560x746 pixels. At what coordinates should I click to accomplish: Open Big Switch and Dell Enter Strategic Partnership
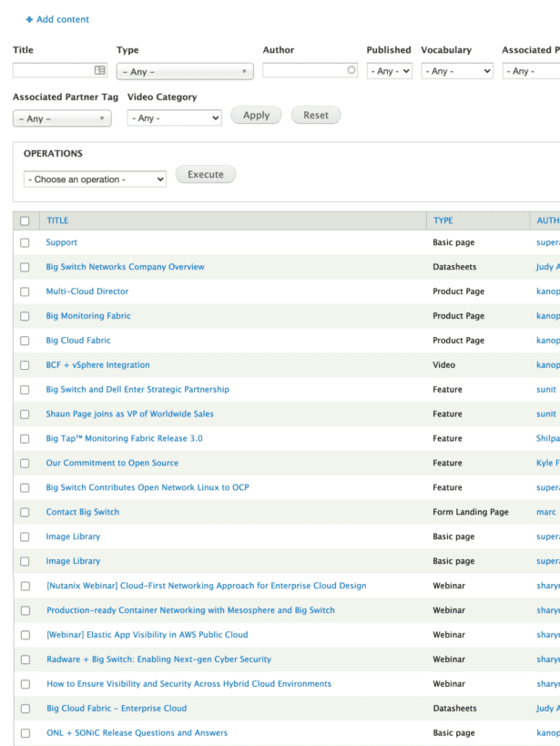pyautogui.click(x=137, y=389)
